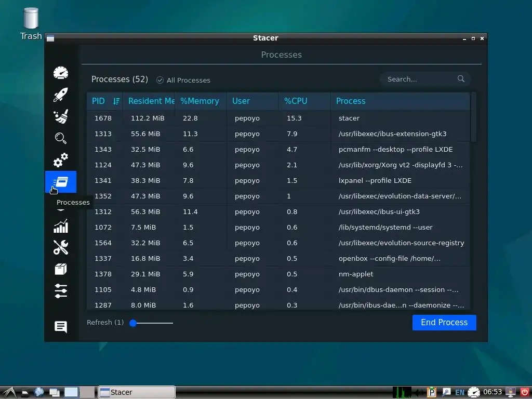Sort by the PID column header
The image size is (532, 399).
[x=104, y=101]
